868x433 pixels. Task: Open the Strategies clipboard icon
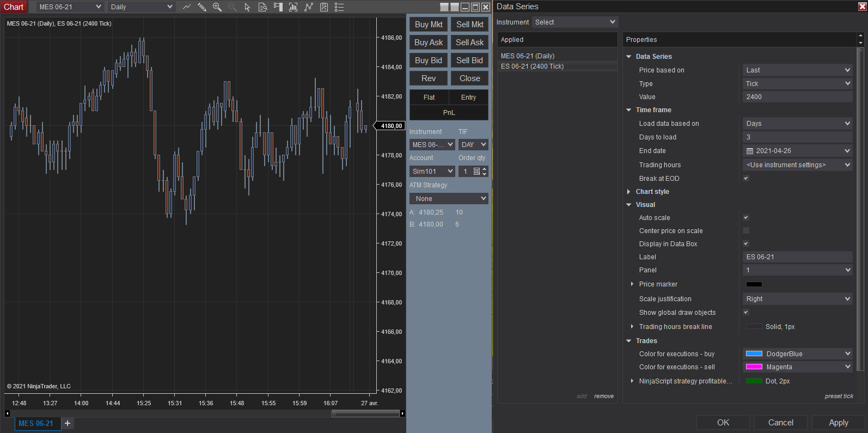[324, 7]
